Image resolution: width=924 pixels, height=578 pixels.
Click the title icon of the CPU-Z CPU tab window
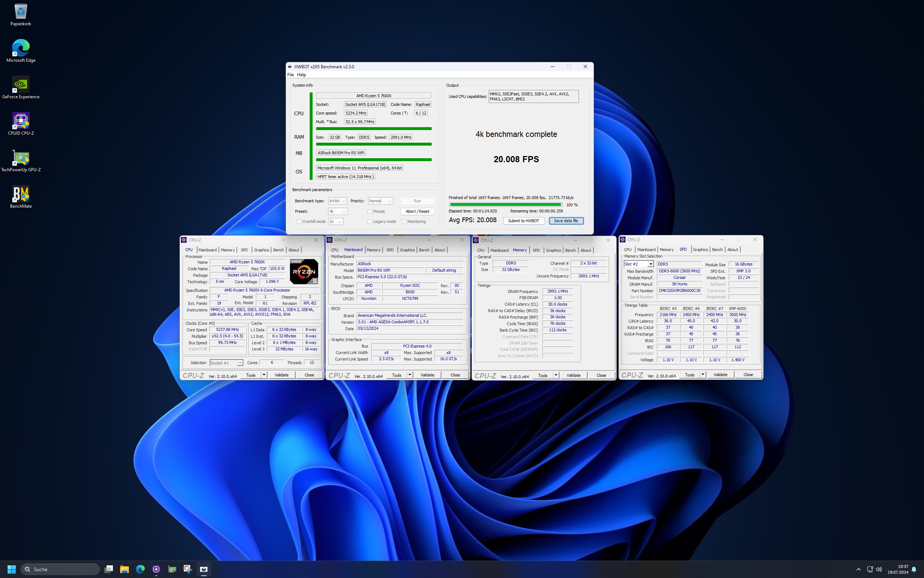point(184,240)
